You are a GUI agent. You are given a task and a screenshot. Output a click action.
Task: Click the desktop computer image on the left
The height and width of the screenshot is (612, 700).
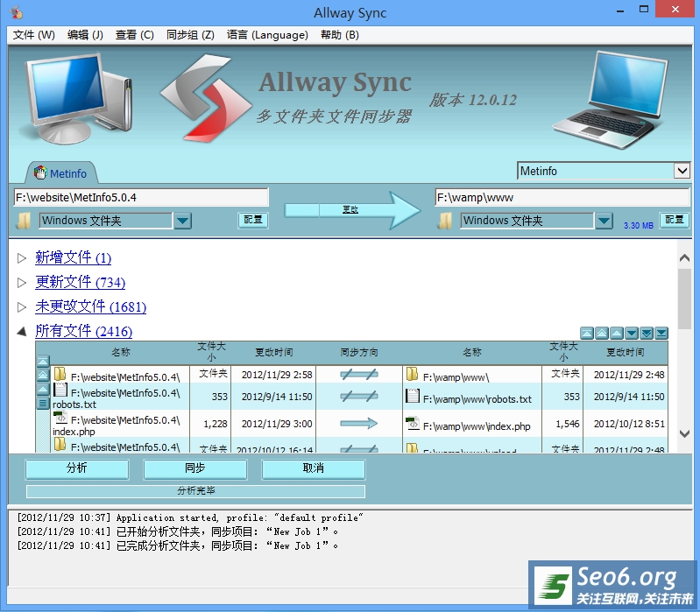[78, 99]
